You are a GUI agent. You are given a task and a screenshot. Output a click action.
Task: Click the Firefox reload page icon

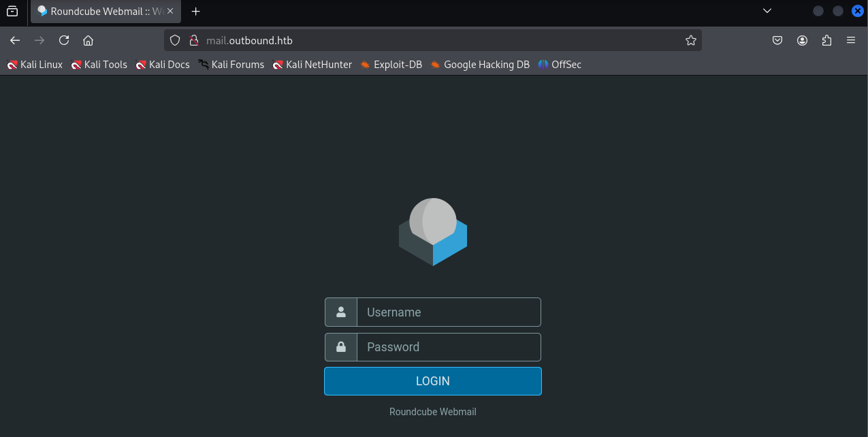64,40
